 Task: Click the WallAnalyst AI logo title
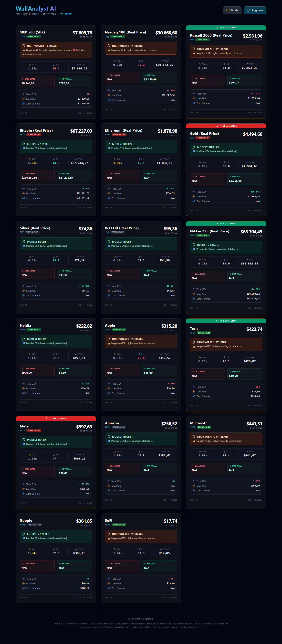click(x=36, y=9)
